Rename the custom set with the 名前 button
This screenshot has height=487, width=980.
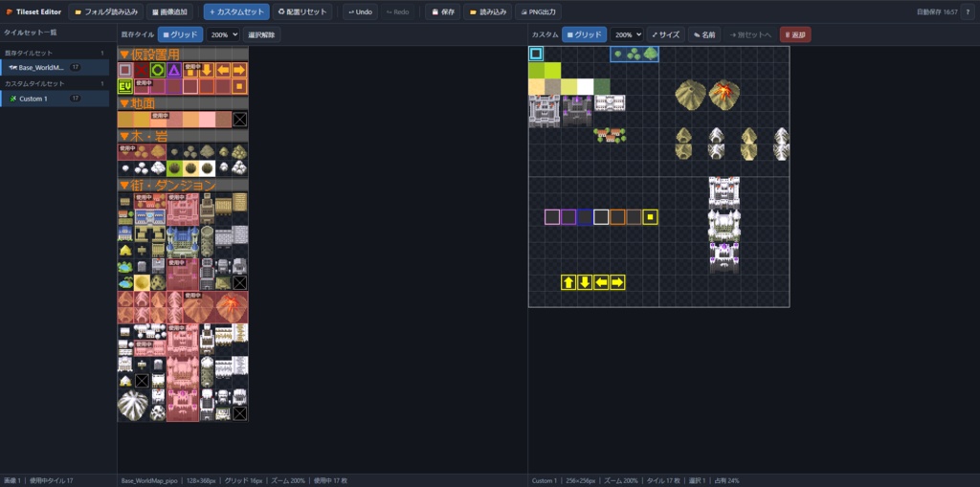coord(703,34)
